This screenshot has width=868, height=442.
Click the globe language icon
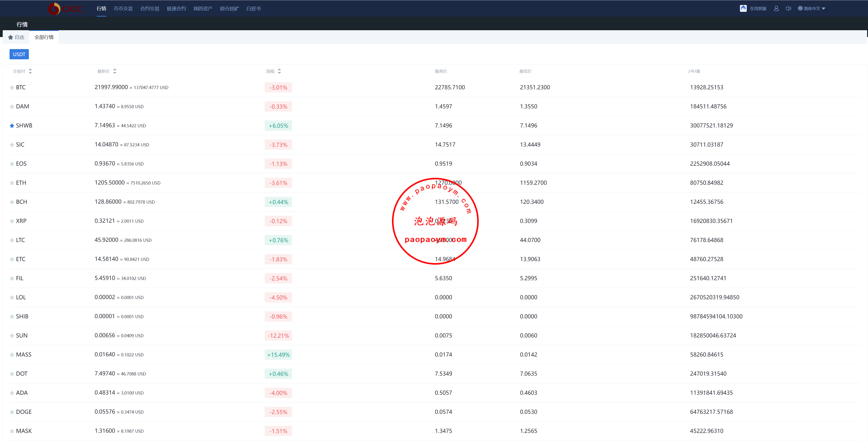click(800, 8)
